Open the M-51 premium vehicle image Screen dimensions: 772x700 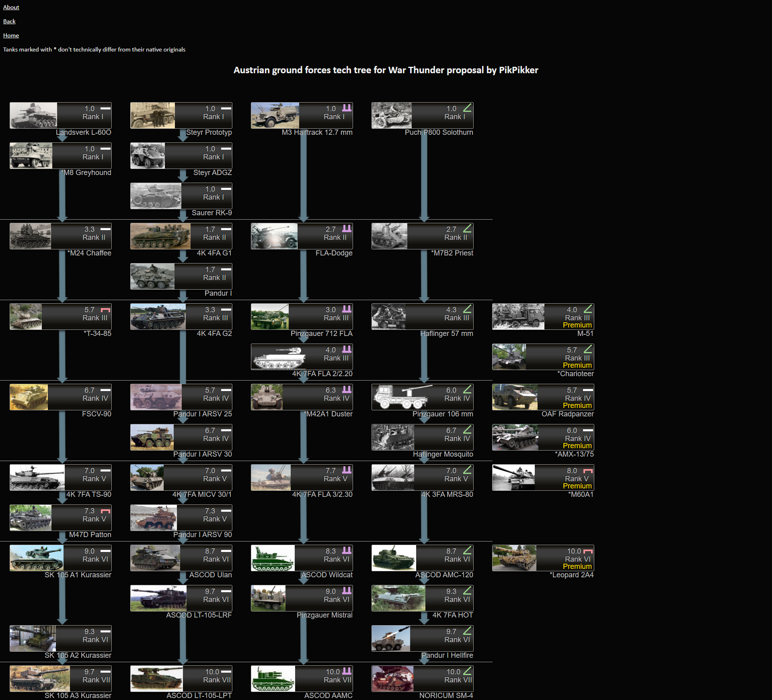[518, 317]
